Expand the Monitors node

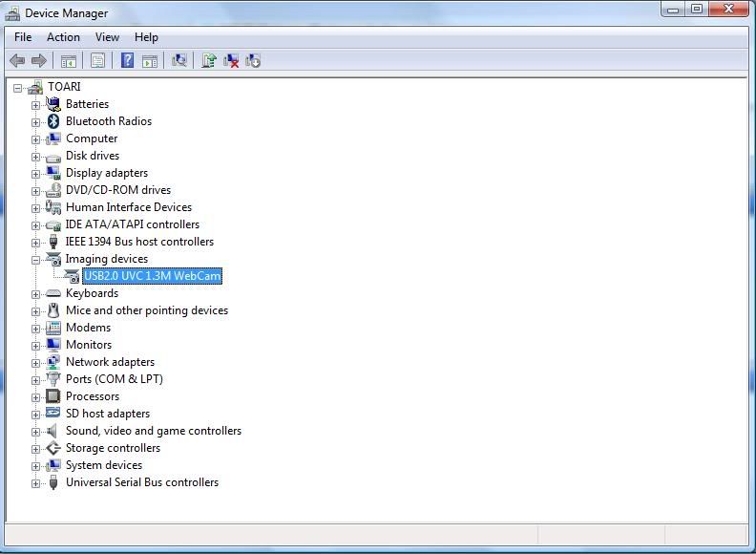35,346
